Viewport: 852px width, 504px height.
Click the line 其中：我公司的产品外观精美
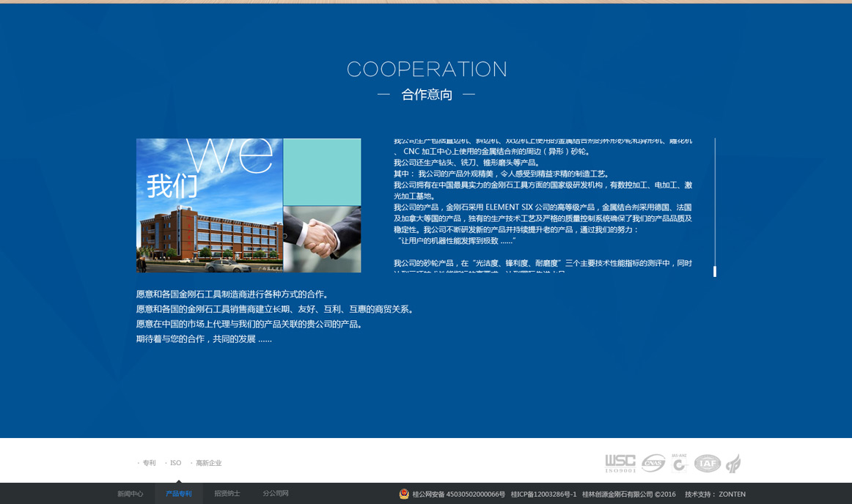502,174
